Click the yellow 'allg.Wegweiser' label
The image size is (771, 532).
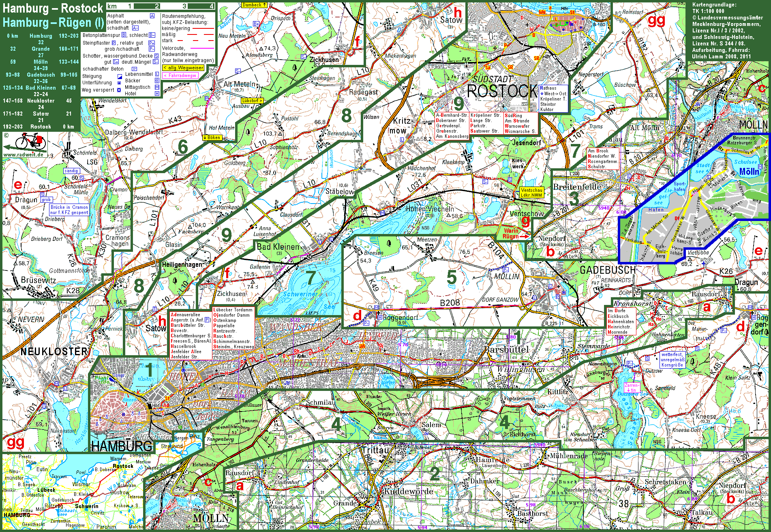coord(183,68)
